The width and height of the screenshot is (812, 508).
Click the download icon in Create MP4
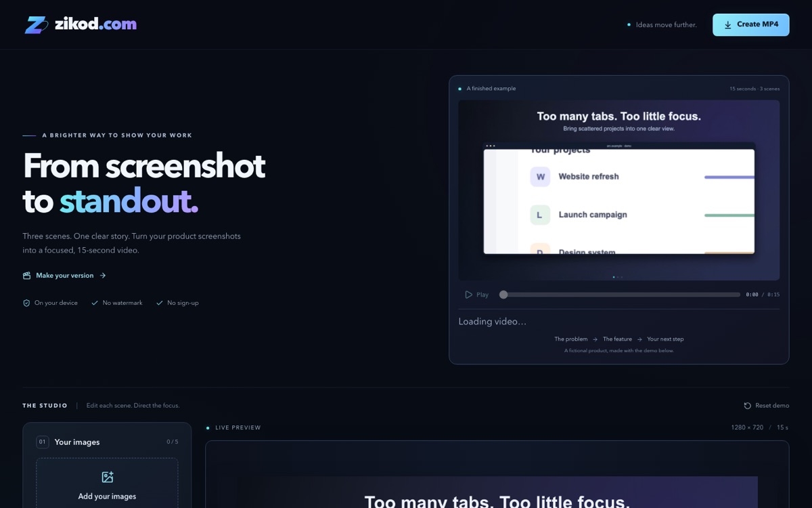(727, 24)
